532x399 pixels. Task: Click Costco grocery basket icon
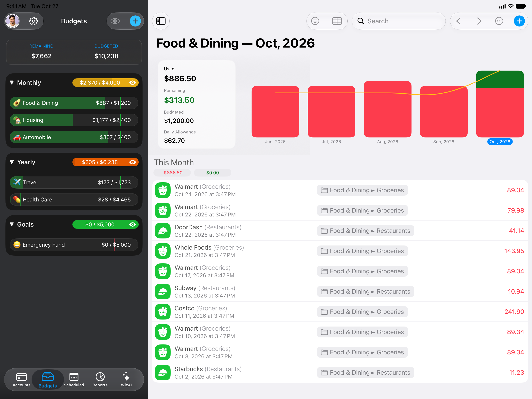pyautogui.click(x=163, y=312)
